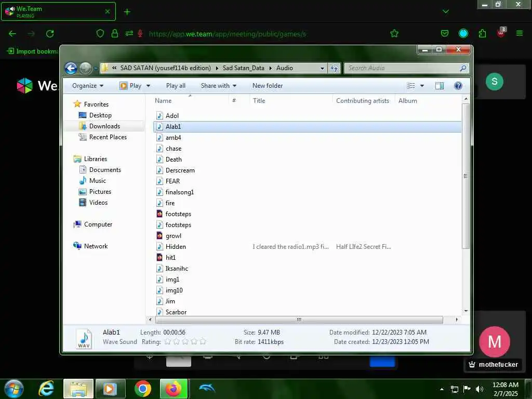Open the browser extensions puzzle icon
Image resolution: width=532 pixels, height=399 pixels.
tap(482, 34)
